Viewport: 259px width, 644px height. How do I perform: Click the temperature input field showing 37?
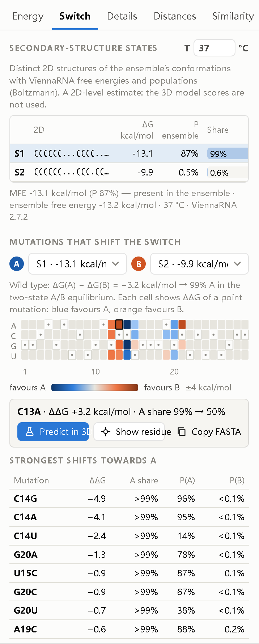[215, 48]
